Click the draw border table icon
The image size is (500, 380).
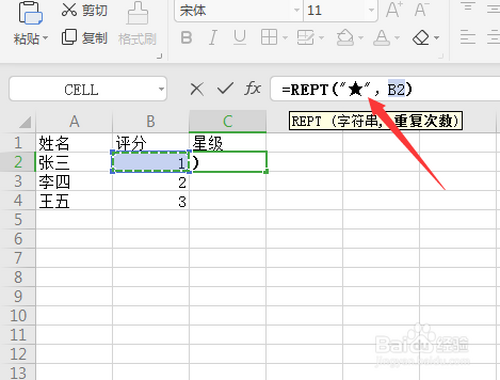point(306,37)
